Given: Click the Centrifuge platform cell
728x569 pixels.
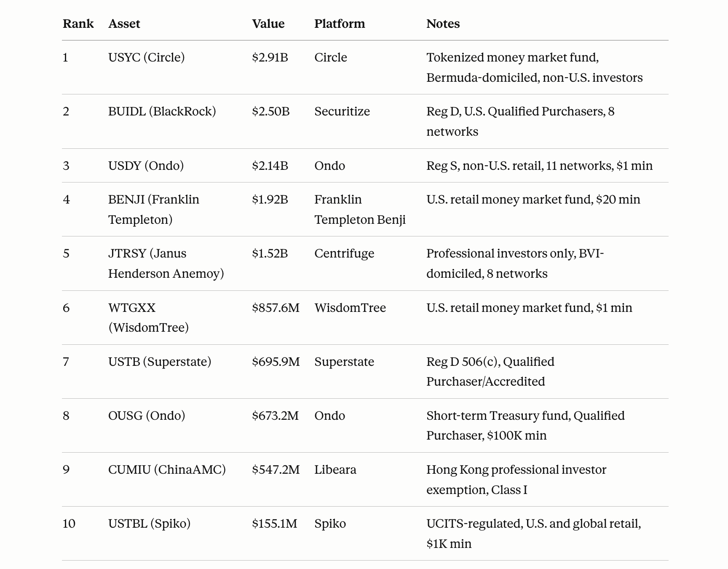Looking at the screenshot, I should [344, 253].
